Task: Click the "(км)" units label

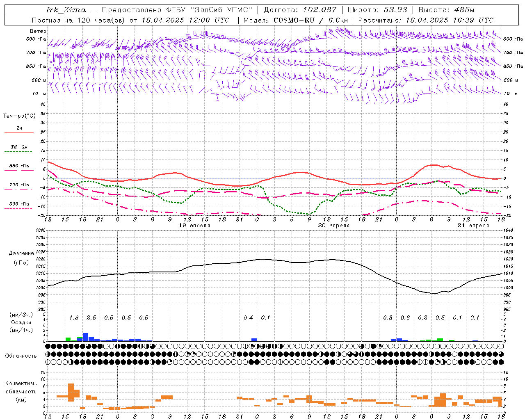Action: point(21,399)
